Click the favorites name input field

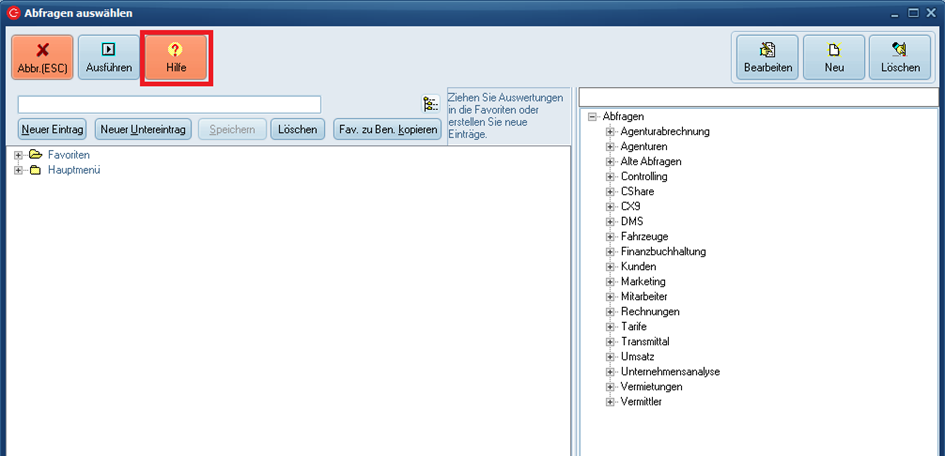point(169,104)
